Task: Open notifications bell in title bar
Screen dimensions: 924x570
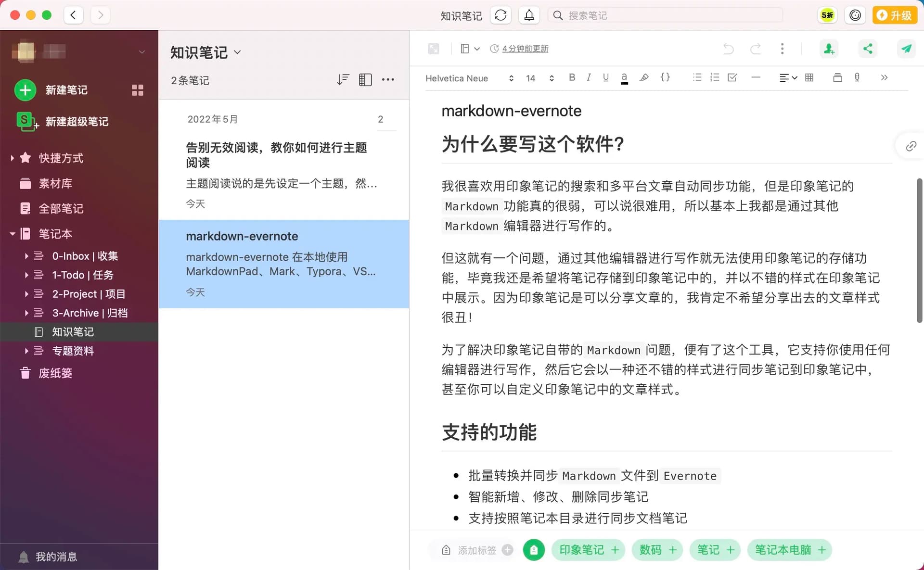Action: 529,15
